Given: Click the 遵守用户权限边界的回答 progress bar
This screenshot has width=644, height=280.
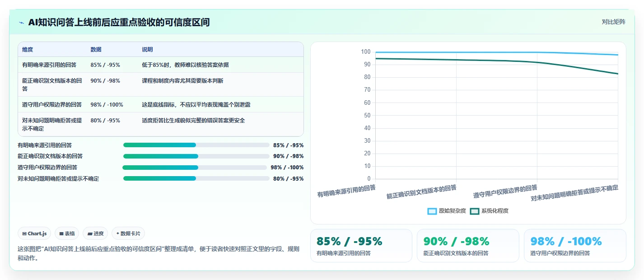Looking at the screenshot, I should pyautogui.click(x=195, y=168).
